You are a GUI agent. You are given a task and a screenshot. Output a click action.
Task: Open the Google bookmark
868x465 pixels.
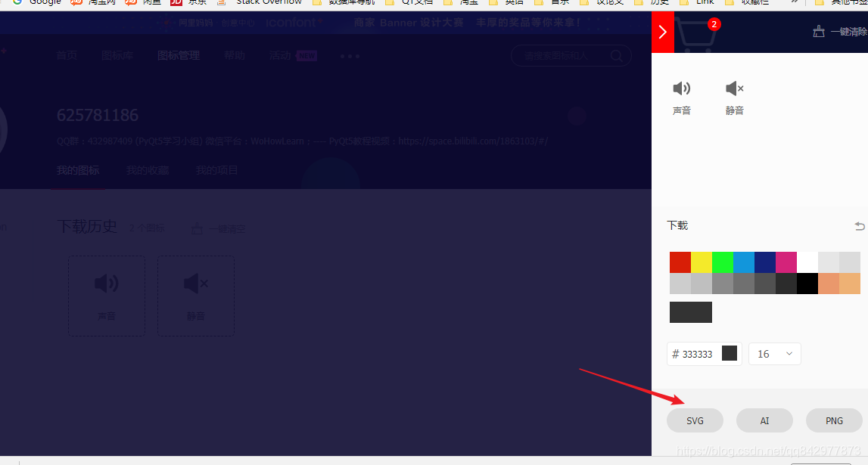36,2
